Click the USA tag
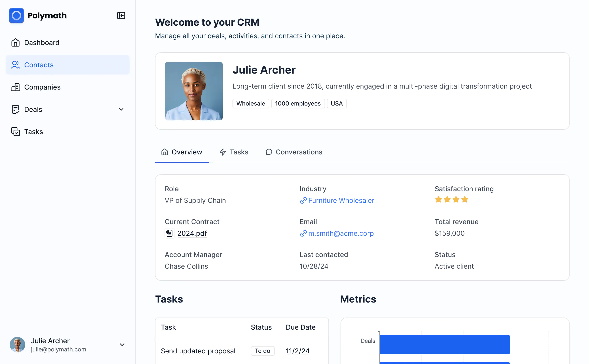This screenshot has height=364, width=589. pyautogui.click(x=337, y=103)
